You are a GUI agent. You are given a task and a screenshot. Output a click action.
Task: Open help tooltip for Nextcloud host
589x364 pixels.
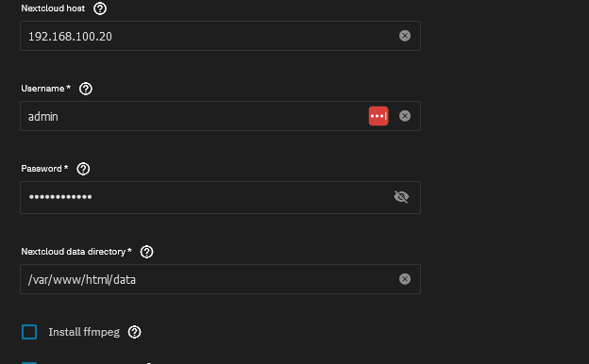[100, 8]
